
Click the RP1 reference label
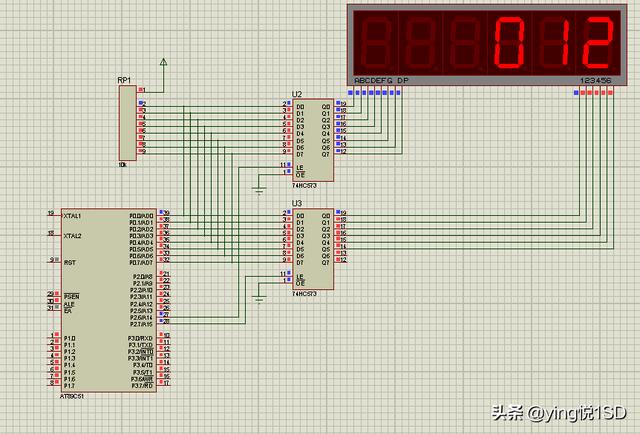124,80
